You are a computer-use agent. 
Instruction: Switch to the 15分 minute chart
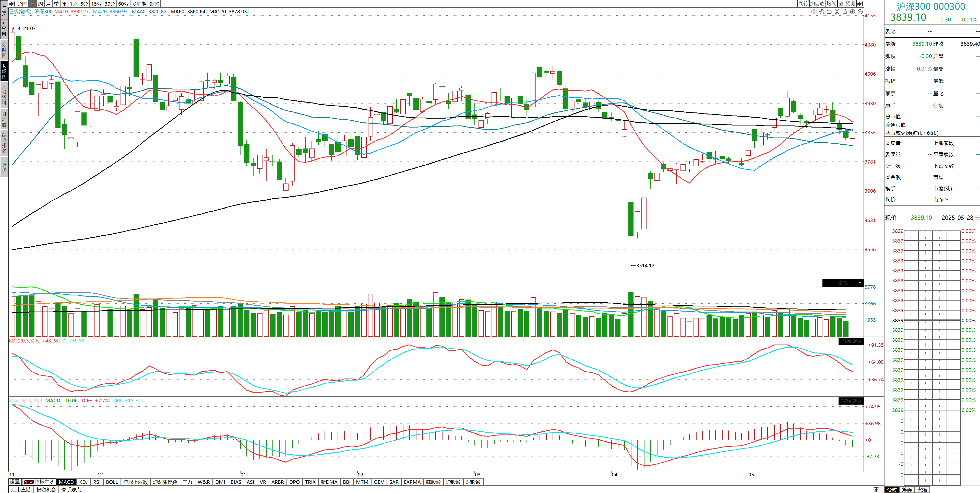point(96,3)
